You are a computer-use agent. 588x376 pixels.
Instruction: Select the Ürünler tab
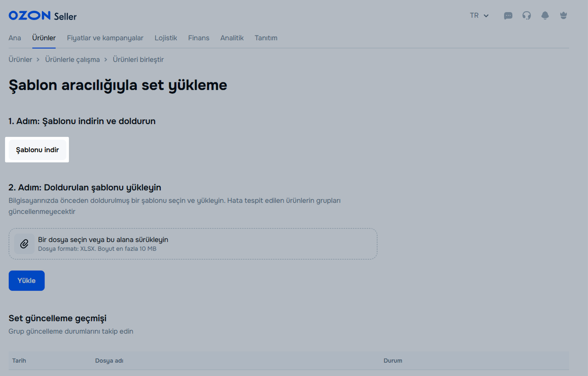[44, 38]
